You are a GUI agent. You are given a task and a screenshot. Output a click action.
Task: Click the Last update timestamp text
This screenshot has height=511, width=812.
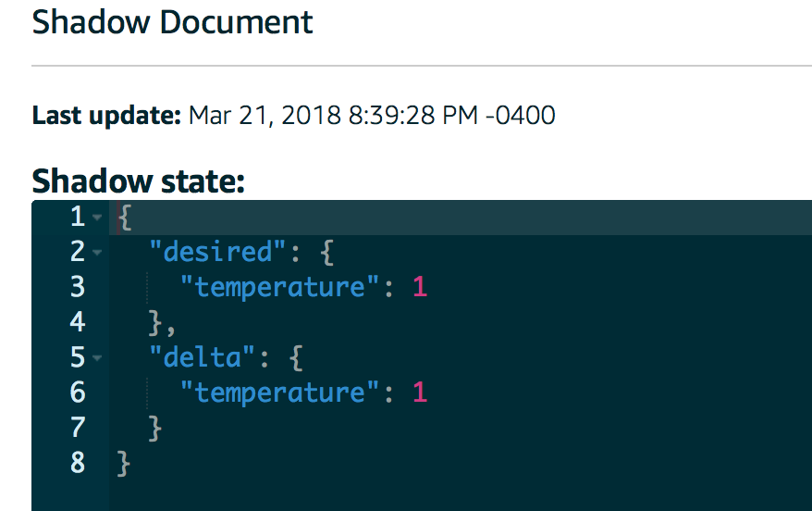(x=371, y=116)
